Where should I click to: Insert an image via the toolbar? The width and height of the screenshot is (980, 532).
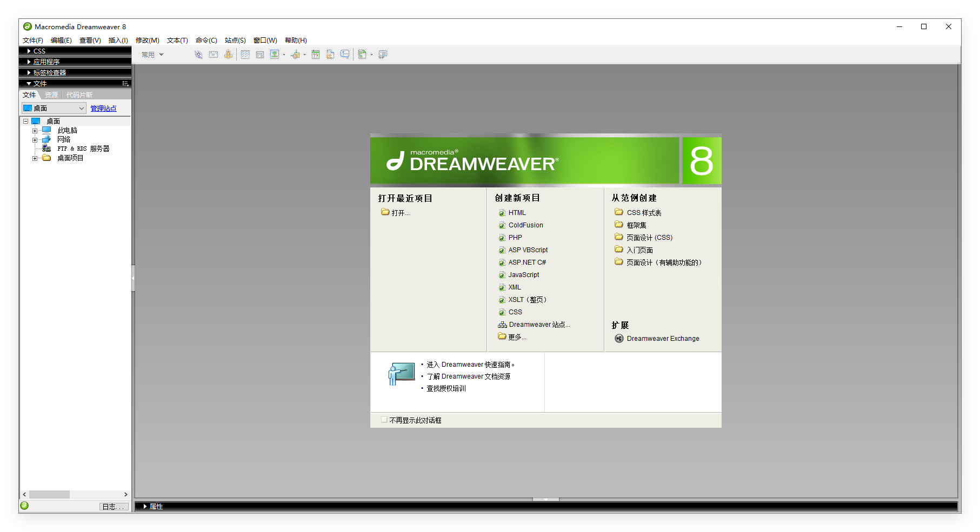(x=276, y=54)
